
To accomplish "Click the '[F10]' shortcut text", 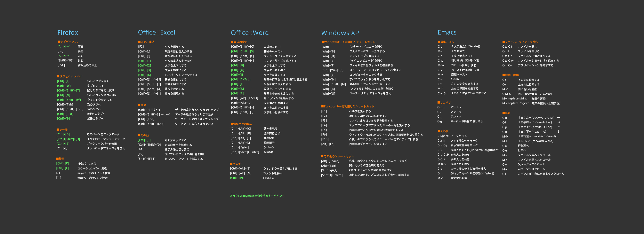I will tap(325, 139).
